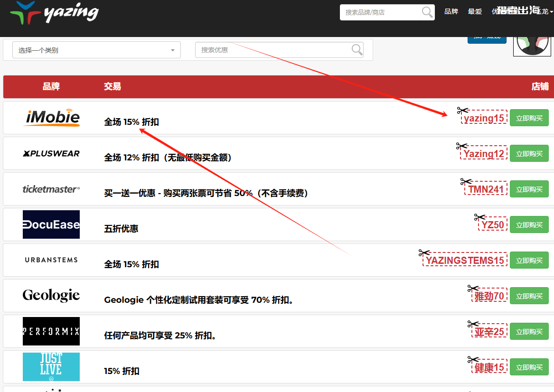Click 立即购买 for Geologie deal
The image size is (554, 392).
pyautogui.click(x=529, y=296)
